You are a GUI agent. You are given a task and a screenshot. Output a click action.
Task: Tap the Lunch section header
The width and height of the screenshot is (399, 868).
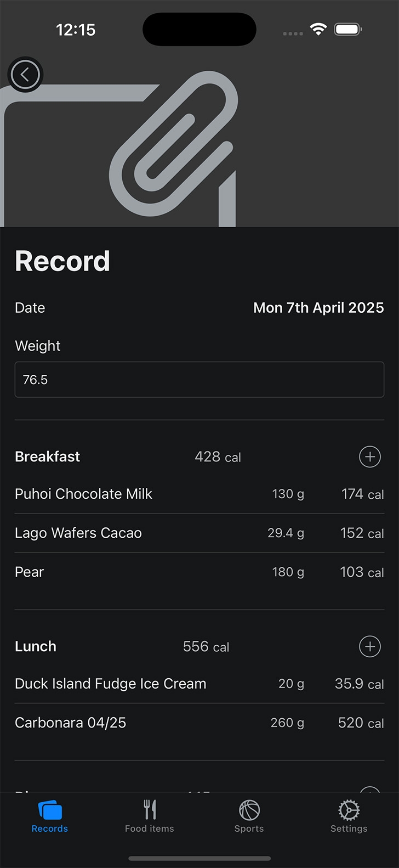tap(36, 646)
